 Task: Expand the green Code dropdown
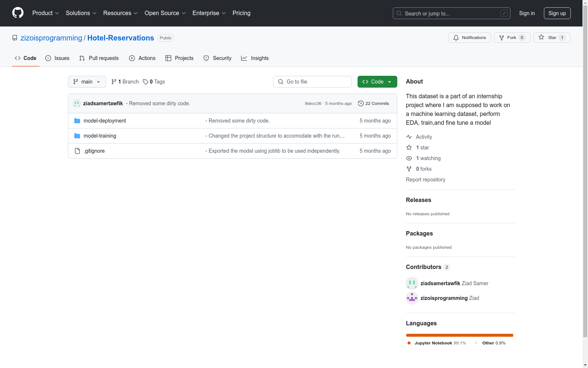[x=377, y=82]
